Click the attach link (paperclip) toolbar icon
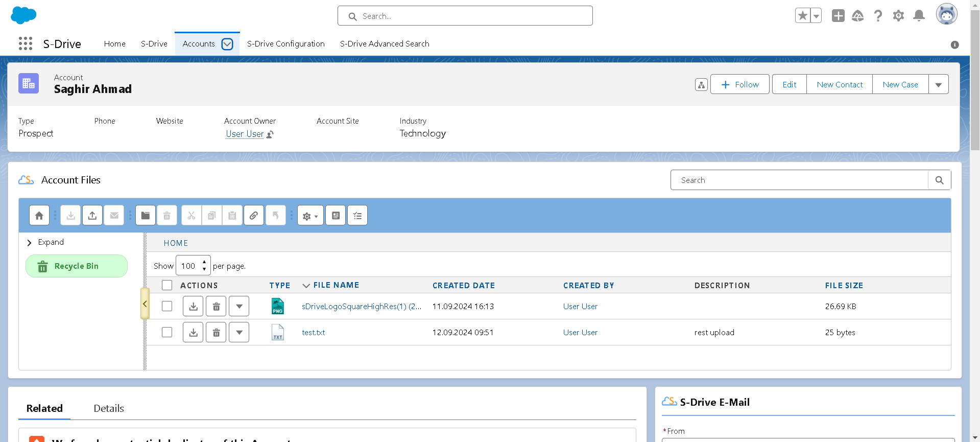This screenshot has height=442, width=980. (x=254, y=216)
